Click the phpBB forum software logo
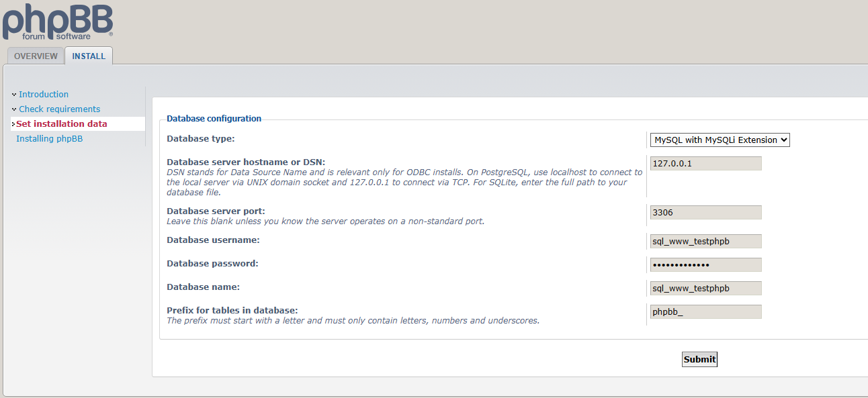This screenshot has height=398, width=868. (x=57, y=21)
